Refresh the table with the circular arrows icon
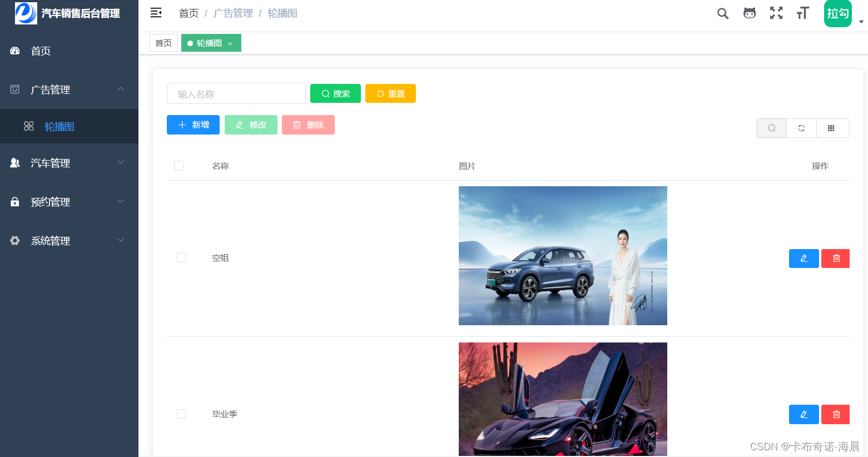Screen dimensions: 868x457 pyautogui.click(x=801, y=128)
